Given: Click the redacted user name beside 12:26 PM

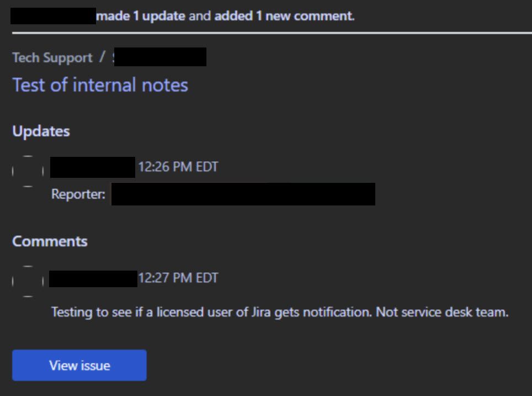Looking at the screenshot, I should (92, 167).
